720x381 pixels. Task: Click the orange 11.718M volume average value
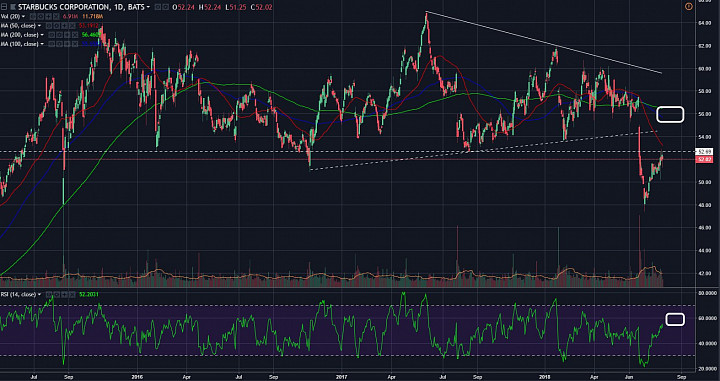tap(93, 17)
